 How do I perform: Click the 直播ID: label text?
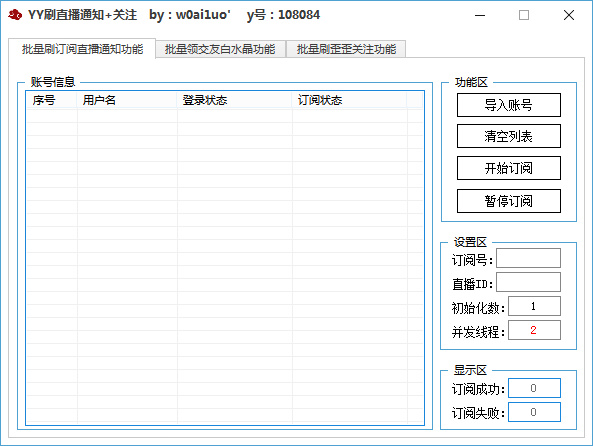[x=473, y=284]
